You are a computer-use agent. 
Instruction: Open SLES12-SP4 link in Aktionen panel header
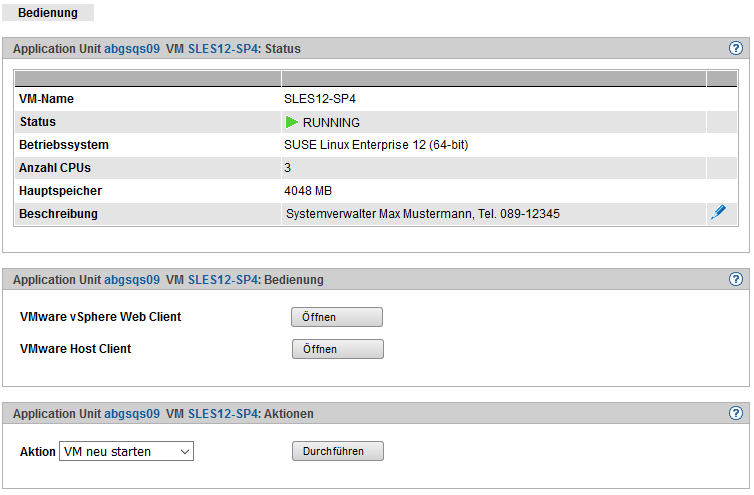pos(222,414)
